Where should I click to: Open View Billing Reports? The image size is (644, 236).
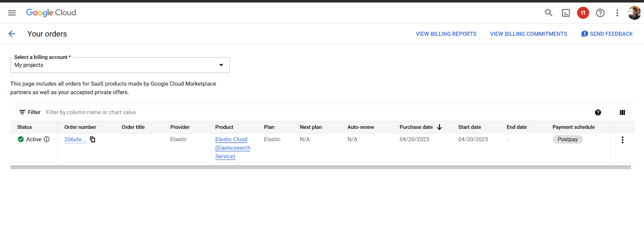[x=446, y=34]
